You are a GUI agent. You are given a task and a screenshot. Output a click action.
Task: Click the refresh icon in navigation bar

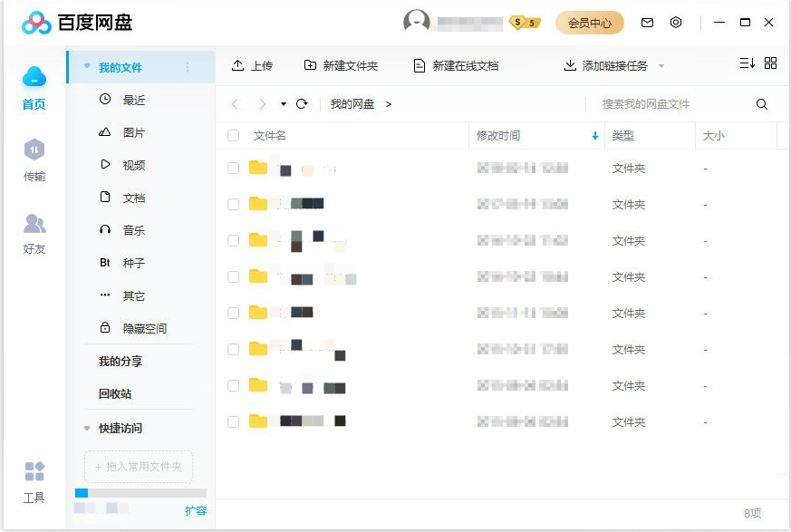pyautogui.click(x=303, y=104)
